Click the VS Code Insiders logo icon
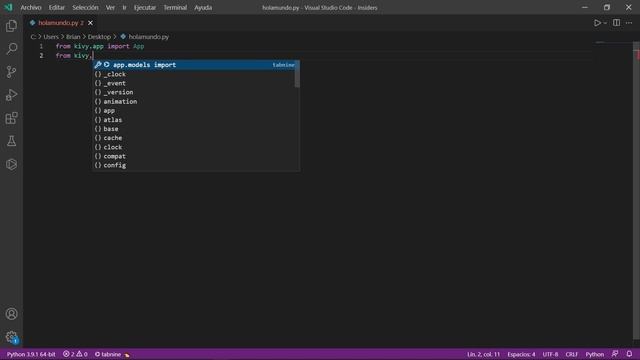Screen dimensions: 640x360 [8, 7]
